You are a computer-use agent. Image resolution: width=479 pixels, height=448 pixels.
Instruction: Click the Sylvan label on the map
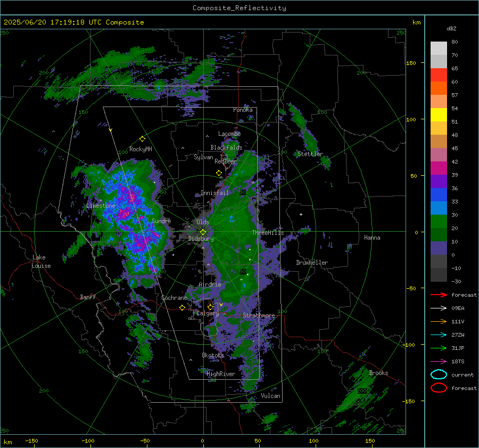click(203, 157)
